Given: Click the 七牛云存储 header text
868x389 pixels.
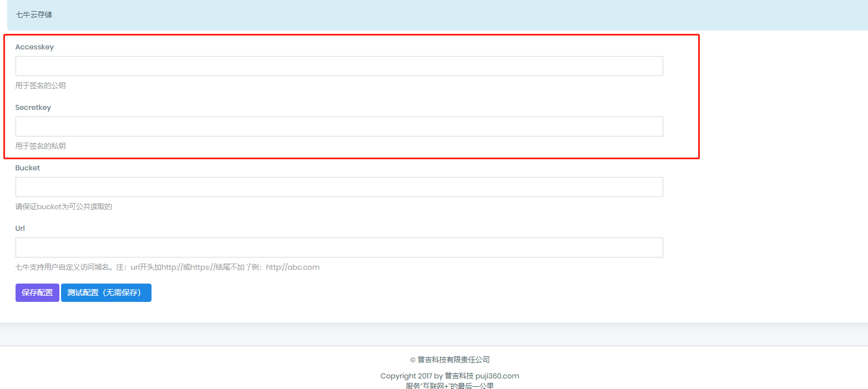Looking at the screenshot, I should [34, 15].
